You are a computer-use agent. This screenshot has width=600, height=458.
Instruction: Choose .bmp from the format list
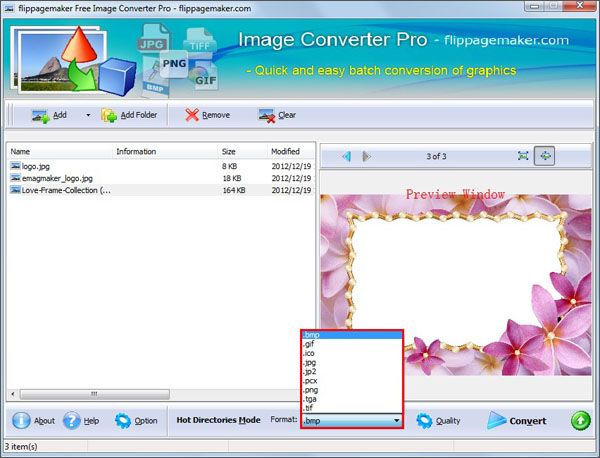coord(352,335)
